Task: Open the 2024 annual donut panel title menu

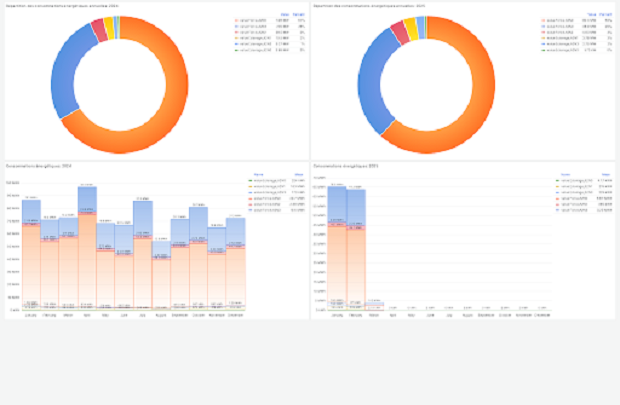Action: click(x=62, y=5)
